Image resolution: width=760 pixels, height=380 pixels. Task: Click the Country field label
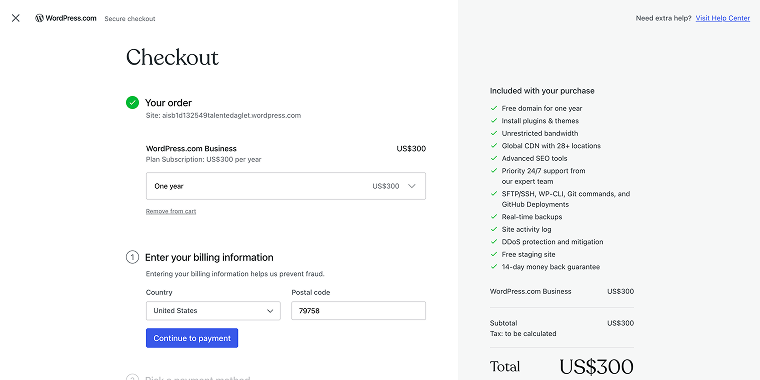pyautogui.click(x=159, y=293)
